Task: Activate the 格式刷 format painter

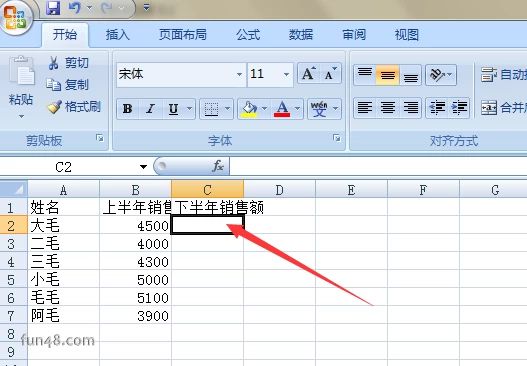Action: coord(74,107)
